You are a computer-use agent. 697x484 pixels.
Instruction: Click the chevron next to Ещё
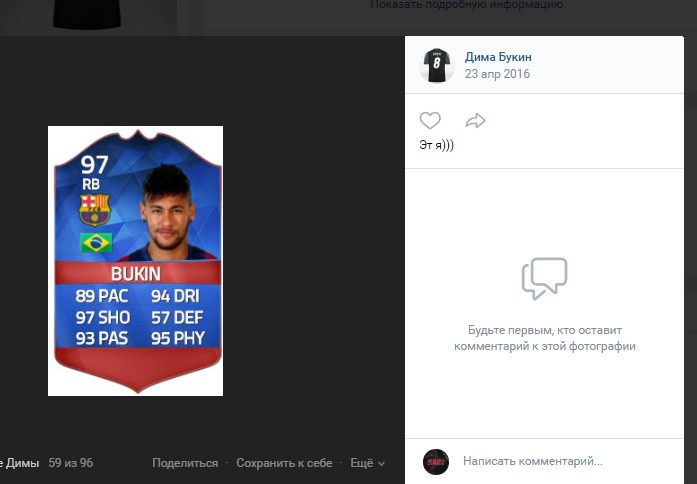[x=381, y=464]
